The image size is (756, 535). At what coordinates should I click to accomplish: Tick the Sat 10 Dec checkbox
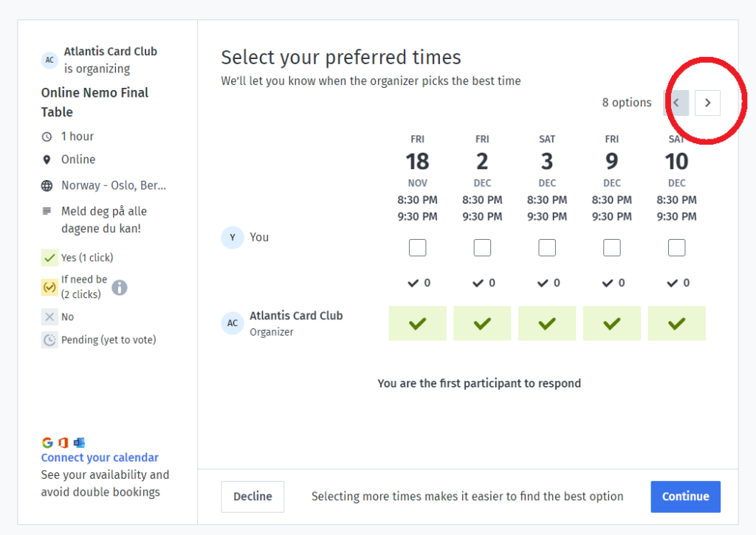pyautogui.click(x=676, y=248)
